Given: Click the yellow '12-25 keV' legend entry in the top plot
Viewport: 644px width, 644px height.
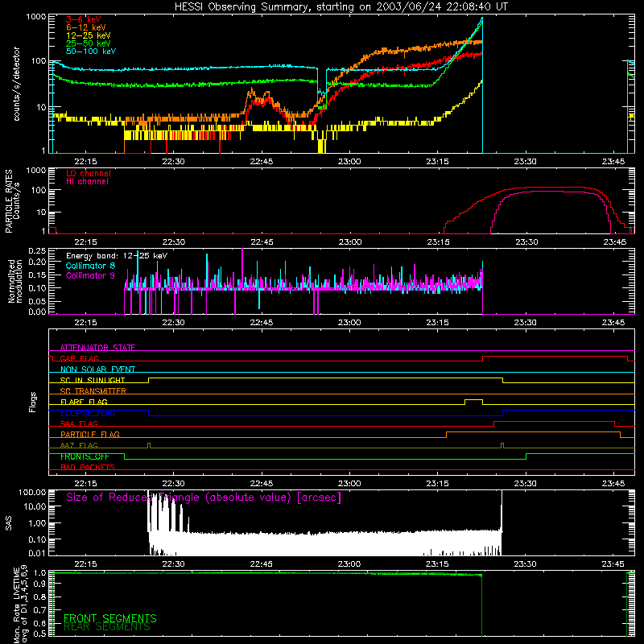Looking at the screenshot, I should [x=89, y=35].
